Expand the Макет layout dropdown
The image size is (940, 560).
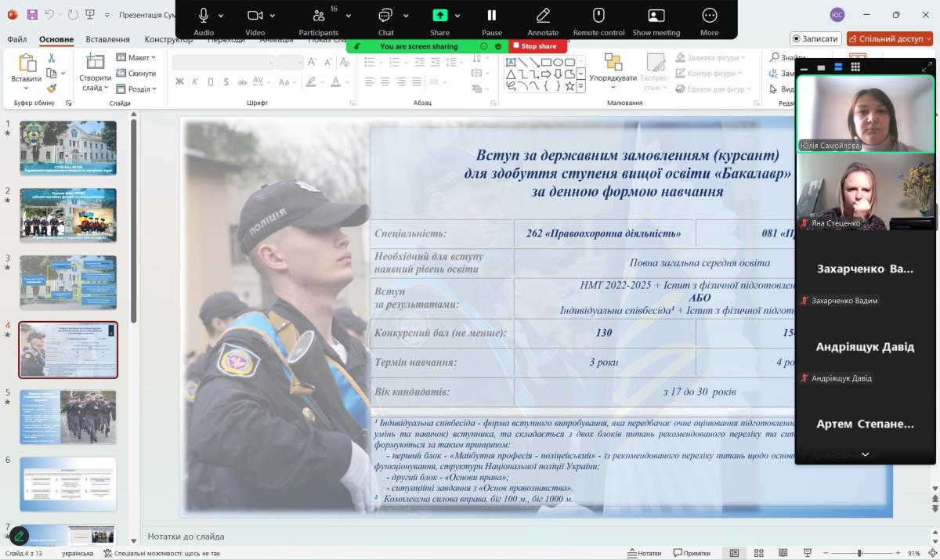[136, 58]
